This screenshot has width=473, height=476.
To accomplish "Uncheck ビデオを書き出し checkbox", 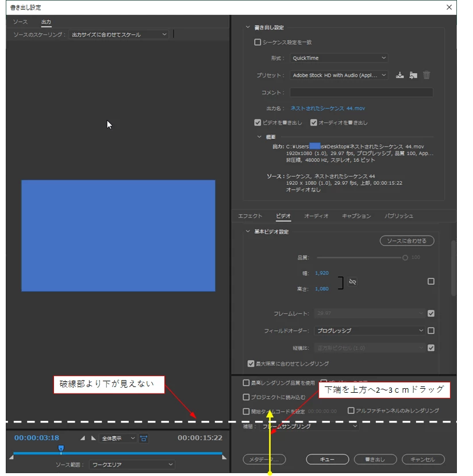I will (257, 123).
